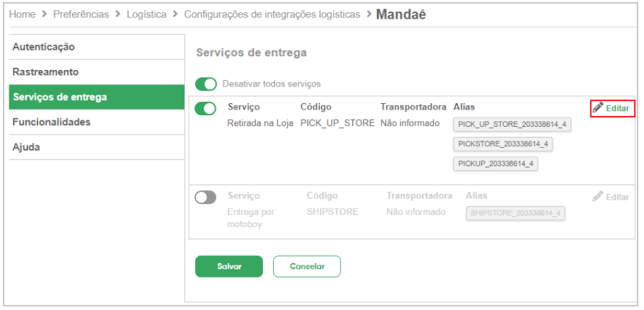This screenshot has width=644, height=310.
Task: Disable the Retirada na Loja service toggle
Action: (206, 108)
